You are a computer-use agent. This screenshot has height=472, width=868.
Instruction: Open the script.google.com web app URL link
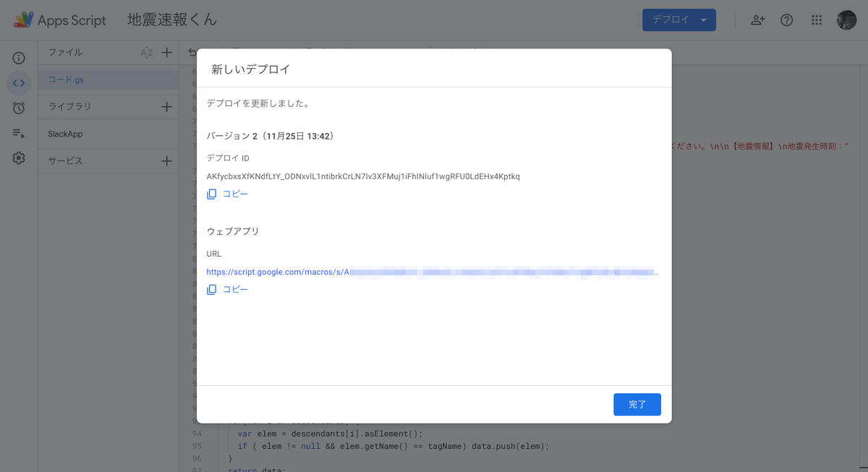point(433,273)
